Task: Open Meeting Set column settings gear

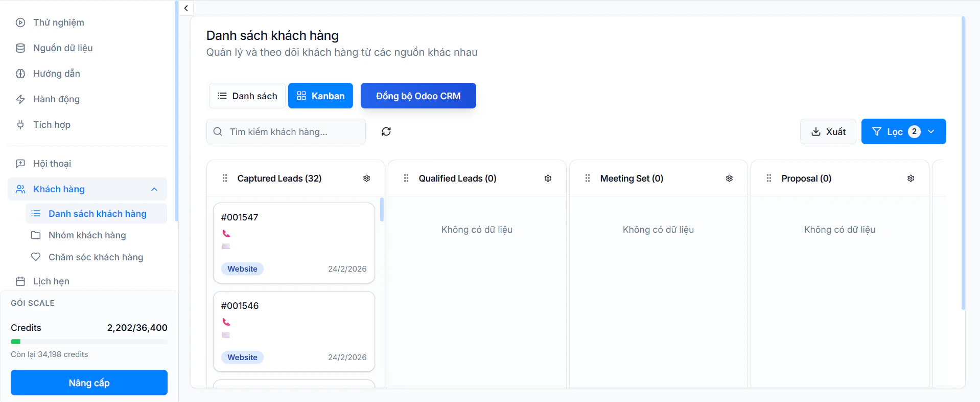Action: point(729,178)
